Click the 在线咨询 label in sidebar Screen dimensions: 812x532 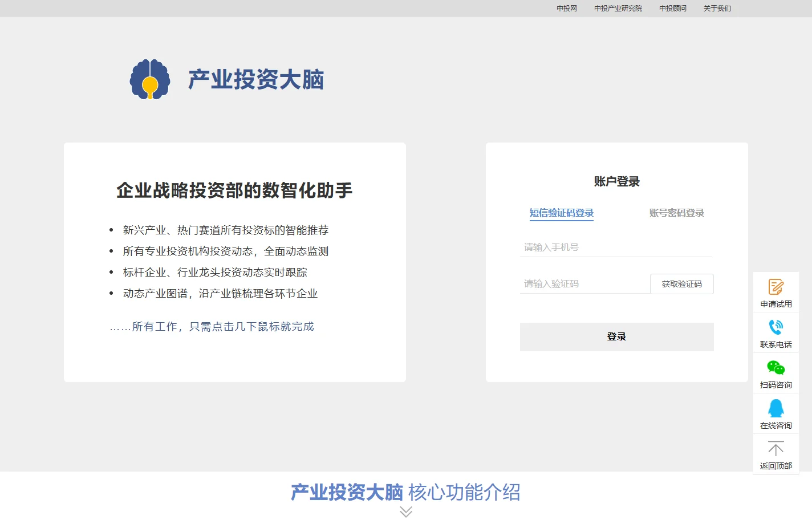[x=776, y=425]
